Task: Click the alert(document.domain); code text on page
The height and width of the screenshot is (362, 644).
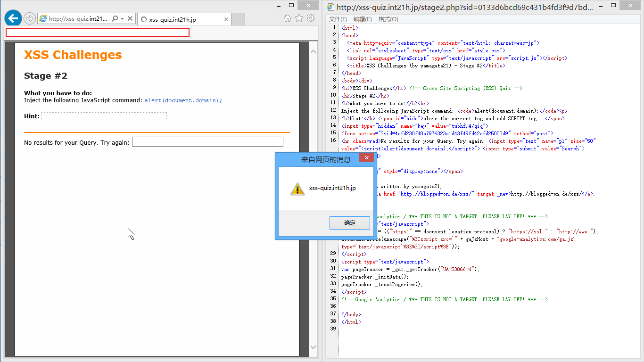Action: [x=183, y=100]
